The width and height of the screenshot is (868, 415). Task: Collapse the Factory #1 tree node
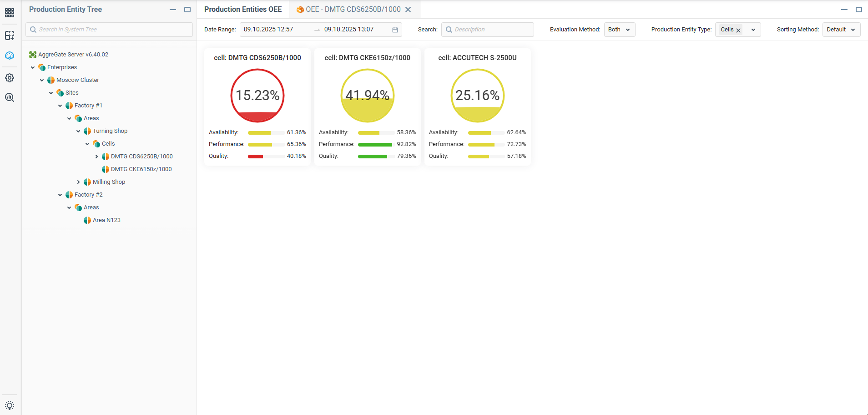(x=60, y=106)
